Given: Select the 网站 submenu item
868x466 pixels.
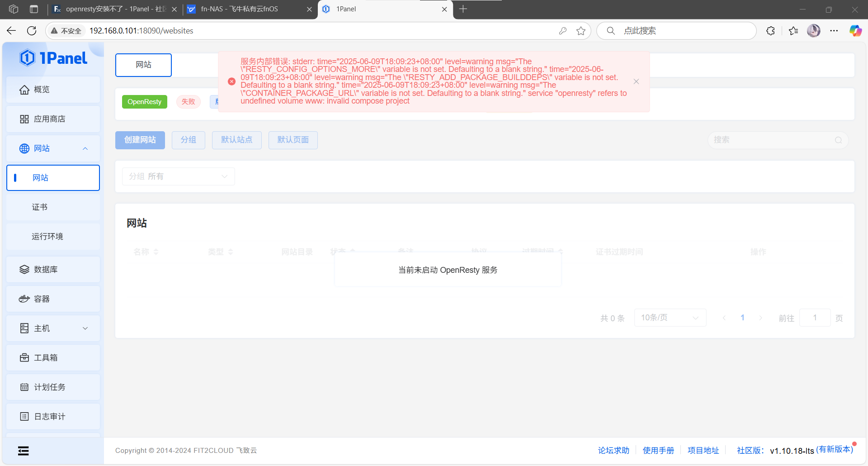Looking at the screenshot, I should click(x=53, y=178).
